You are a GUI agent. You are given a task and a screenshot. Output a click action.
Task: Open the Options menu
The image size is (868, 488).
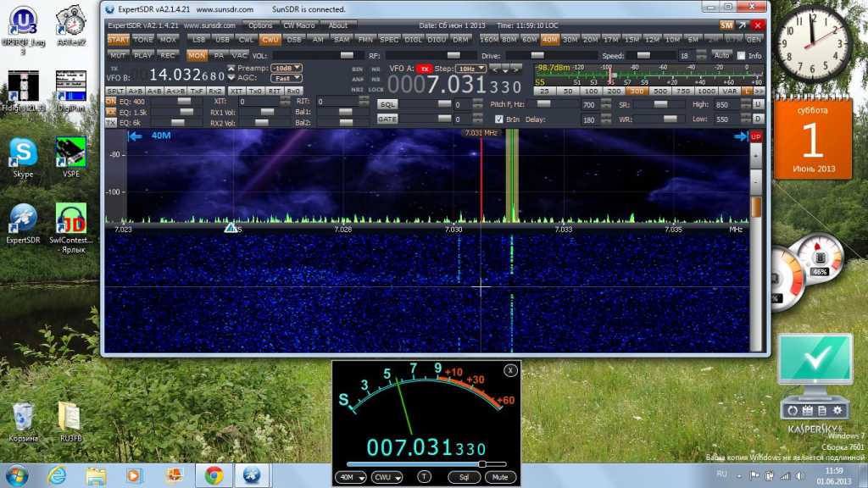(260, 25)
